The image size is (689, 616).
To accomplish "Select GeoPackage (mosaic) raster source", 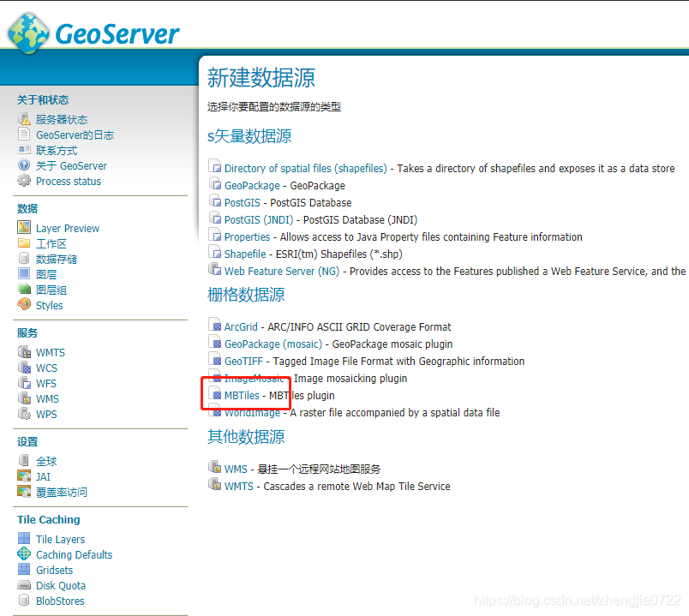I will pos(273,344).
